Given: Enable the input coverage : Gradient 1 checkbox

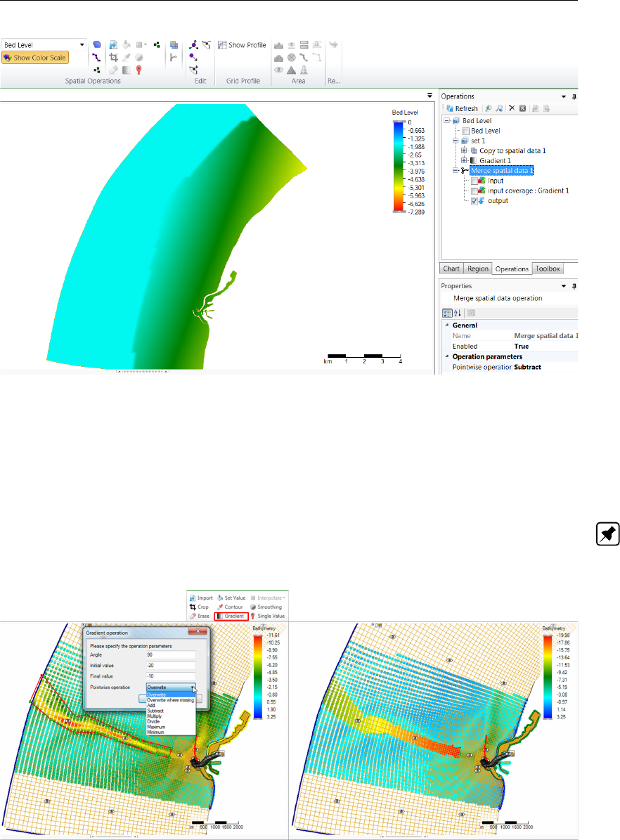Looking at the screenshot, I should (474, 191).
